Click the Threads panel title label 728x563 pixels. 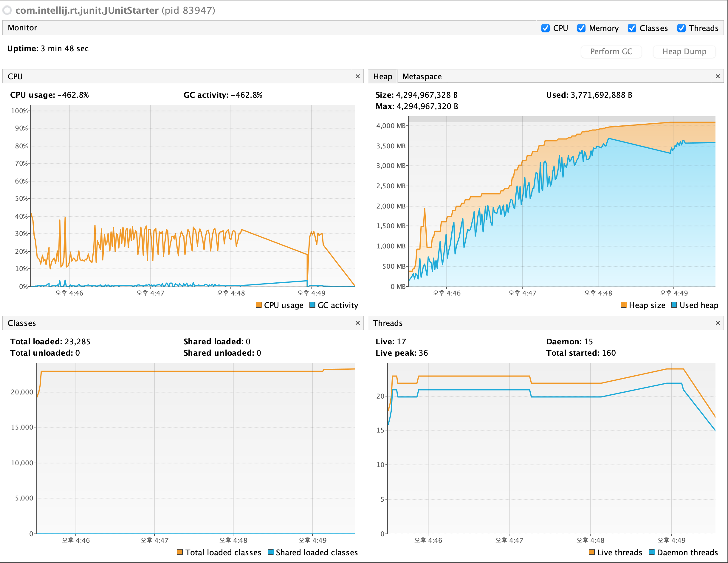(x=388, y=323)
